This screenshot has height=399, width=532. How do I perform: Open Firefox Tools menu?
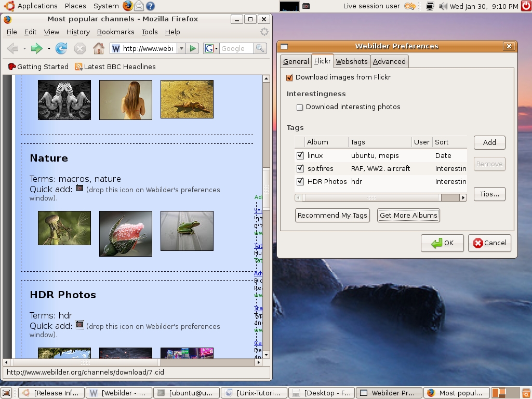(x=150, y=32)
